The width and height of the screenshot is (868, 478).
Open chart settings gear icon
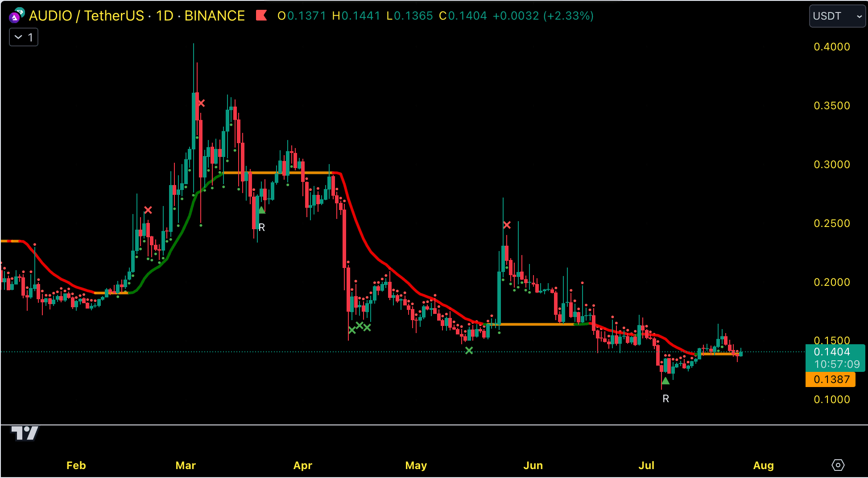[838, 465]
